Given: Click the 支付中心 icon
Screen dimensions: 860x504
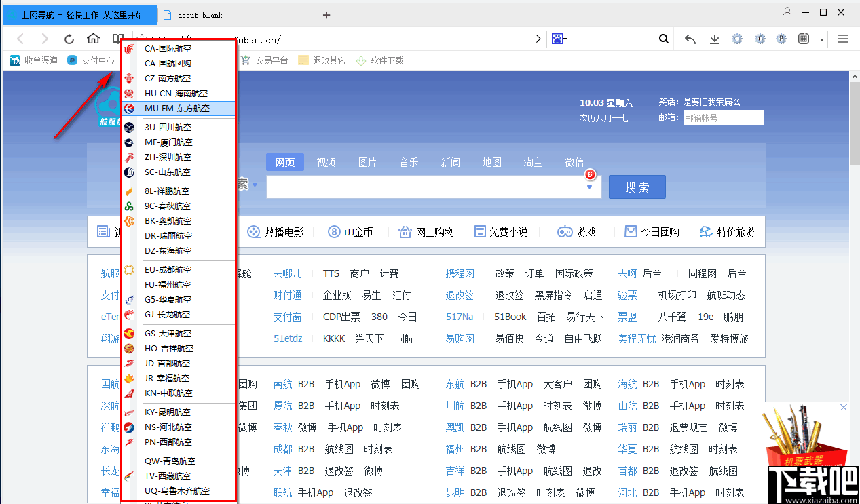Looking at the screenshot, I should 71,60.
